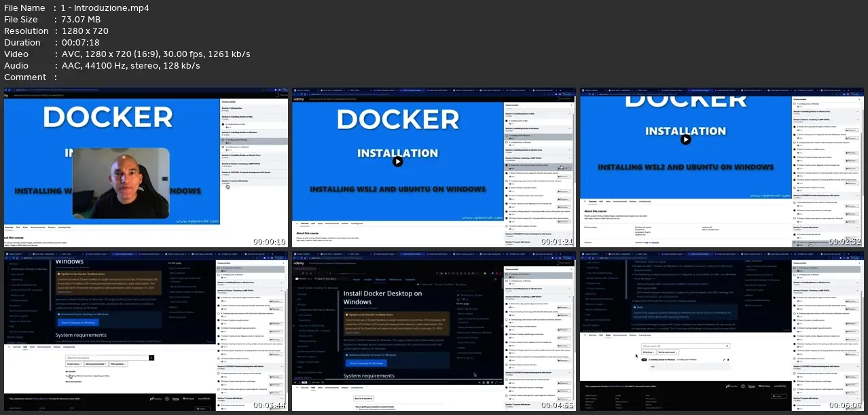
Task: Tick the lecture 3 checkbox in the 00:01:21 frame
Action: click(x=507, y=135)
